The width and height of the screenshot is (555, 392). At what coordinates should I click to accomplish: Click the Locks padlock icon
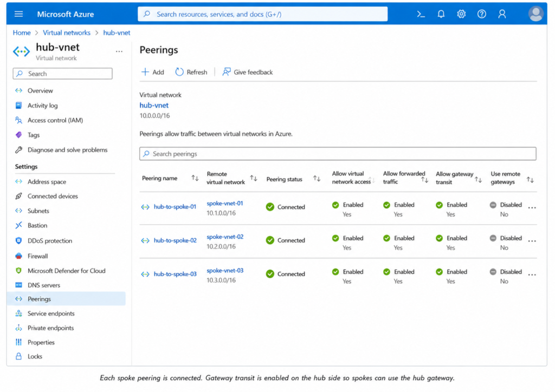coord(19,356)
